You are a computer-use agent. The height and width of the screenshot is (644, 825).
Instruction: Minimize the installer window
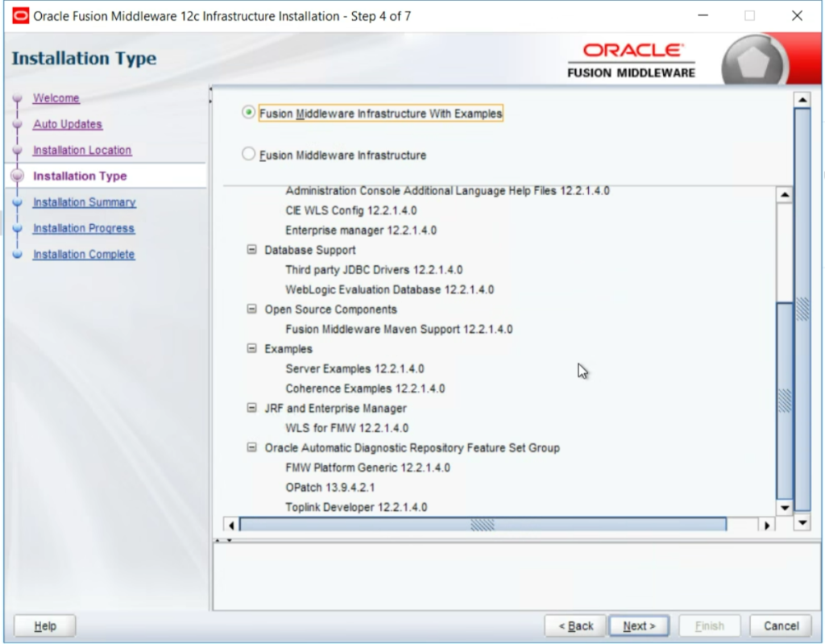(x=703, y=16)
